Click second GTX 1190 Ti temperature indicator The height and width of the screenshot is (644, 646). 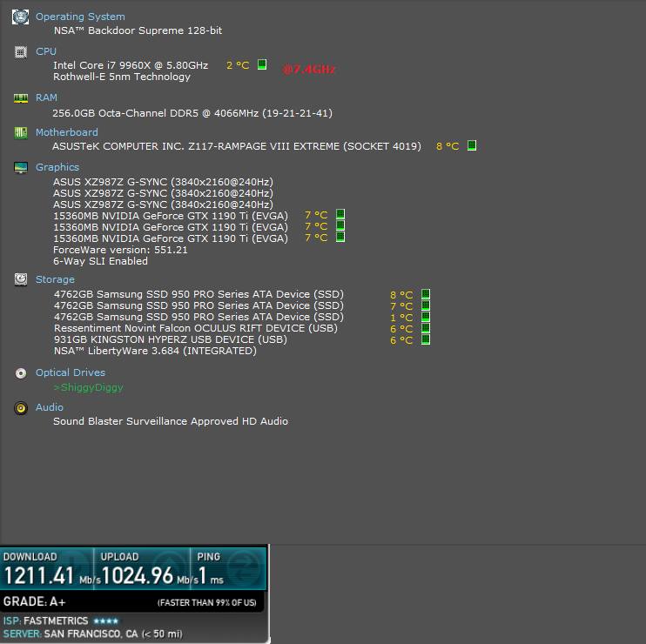point(340,225)
